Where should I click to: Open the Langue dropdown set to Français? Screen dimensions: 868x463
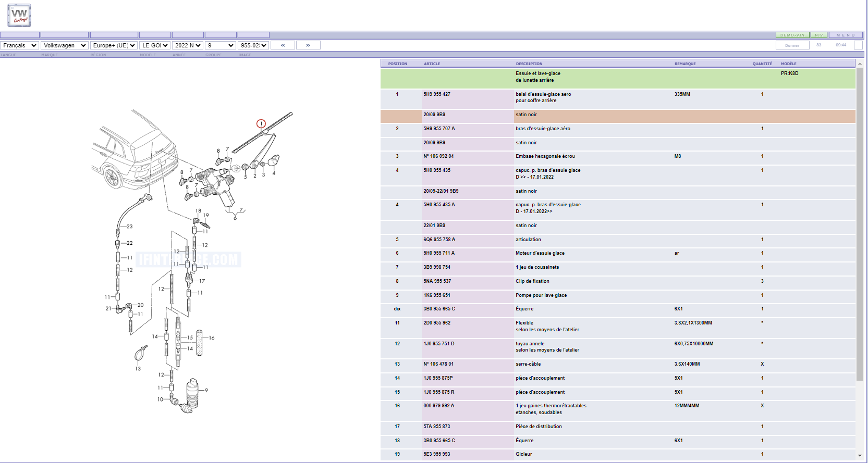[19, 45]
